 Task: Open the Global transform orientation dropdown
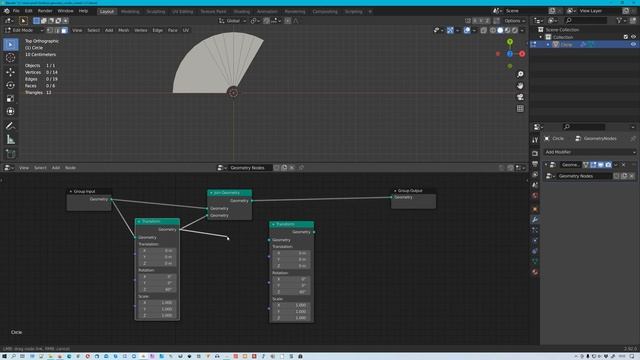[x=232, y=21]
